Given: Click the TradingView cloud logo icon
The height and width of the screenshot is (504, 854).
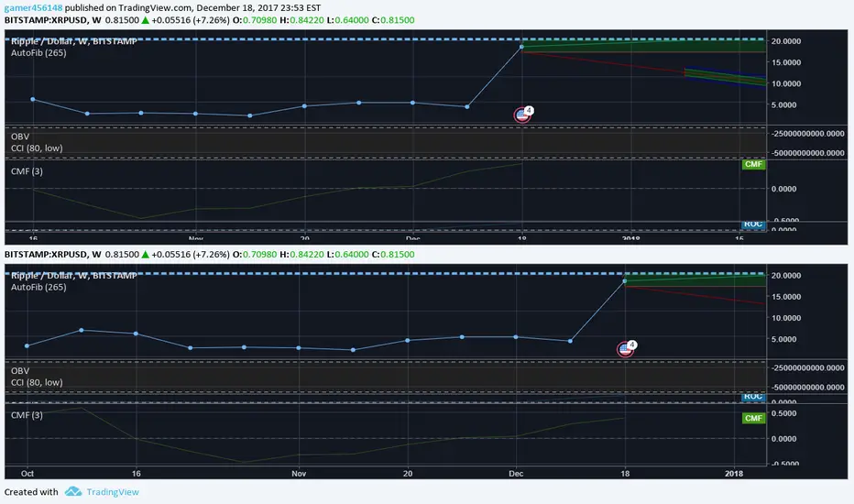Looking at the screenshot, I should (73, 491).
